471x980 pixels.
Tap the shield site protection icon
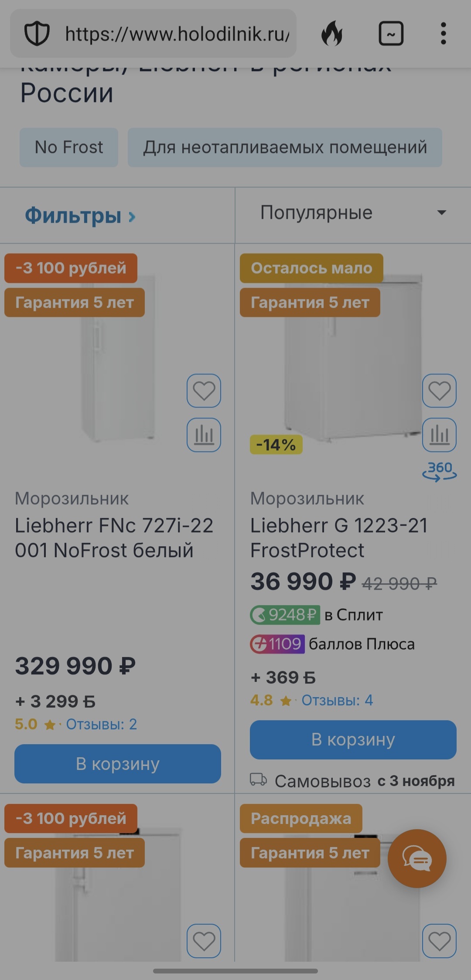(37, 34)
